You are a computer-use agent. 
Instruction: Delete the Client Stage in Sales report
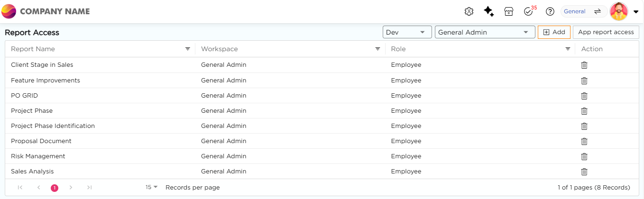[x=584, y=65]
